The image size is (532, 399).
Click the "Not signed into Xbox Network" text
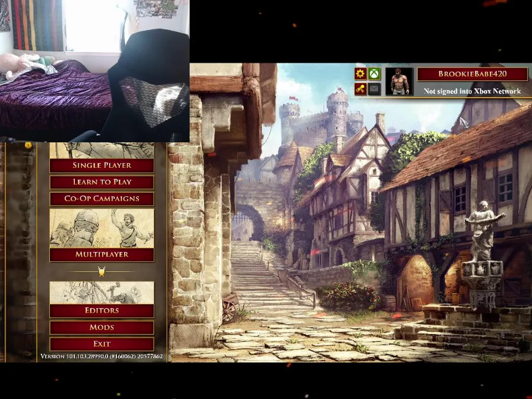(472, 91)
